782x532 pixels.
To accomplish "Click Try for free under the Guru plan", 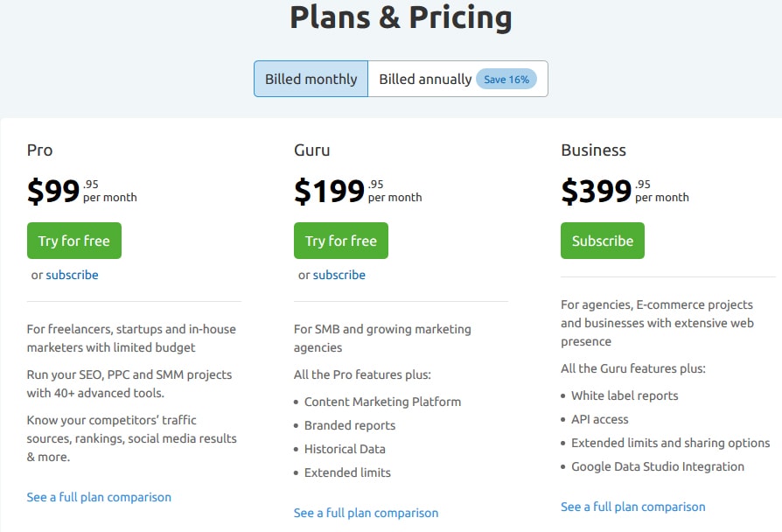I will (340, 240).
